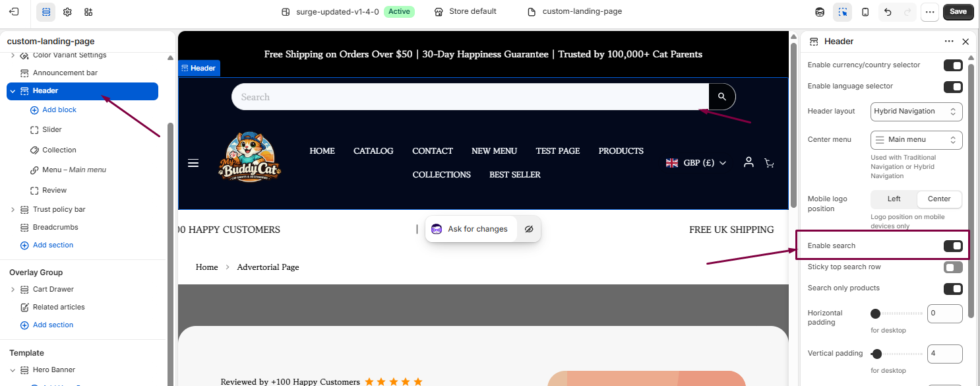This screenshot has height=386, width=980.
Task: Click the Ask for changes button
Action: coord(470,229)
